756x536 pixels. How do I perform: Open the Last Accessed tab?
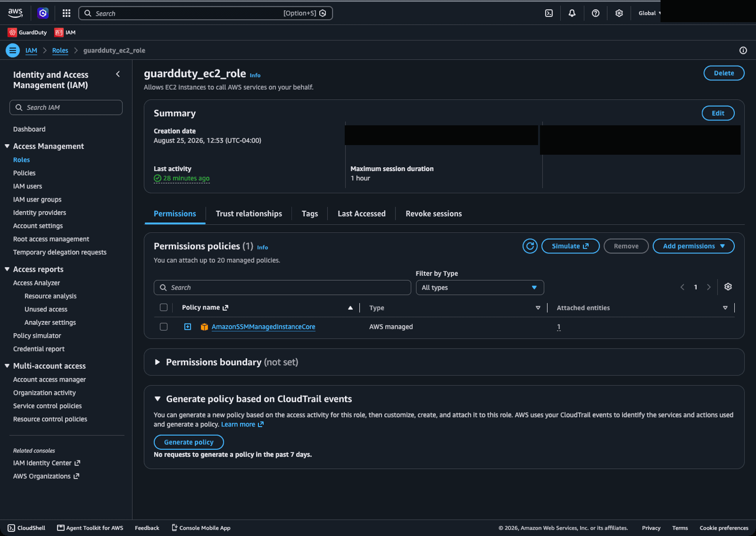pyautogui.click(x=362, y=214)
